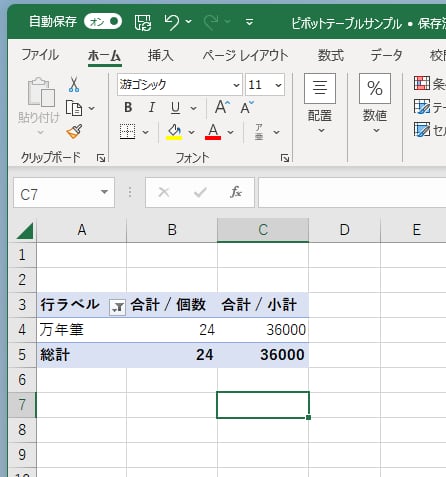
Task: Toggle Bold formatting
Action: (x=128, y=108)
